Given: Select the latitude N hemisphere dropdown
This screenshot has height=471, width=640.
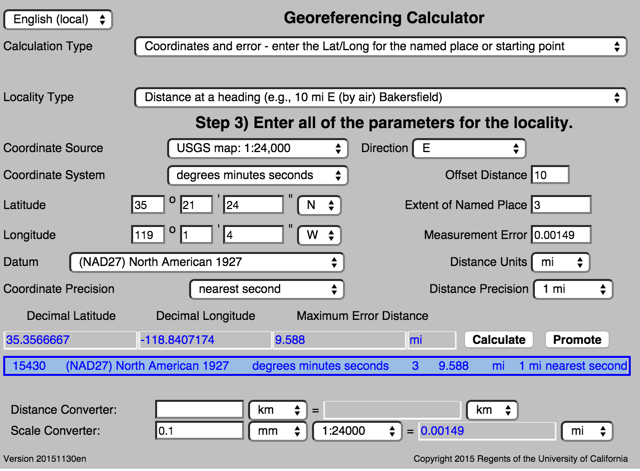Looking at the screenshot, I should 320,205.
